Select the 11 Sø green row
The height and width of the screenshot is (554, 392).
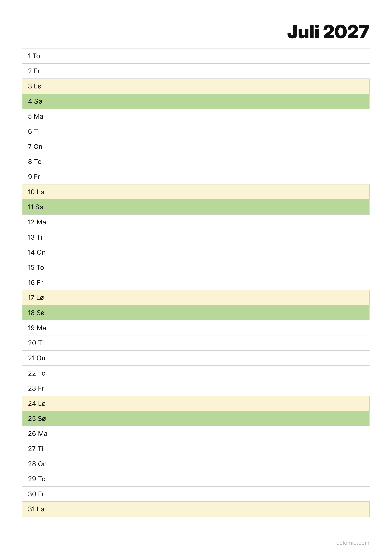pyautogui.click(x=196, y=207)
